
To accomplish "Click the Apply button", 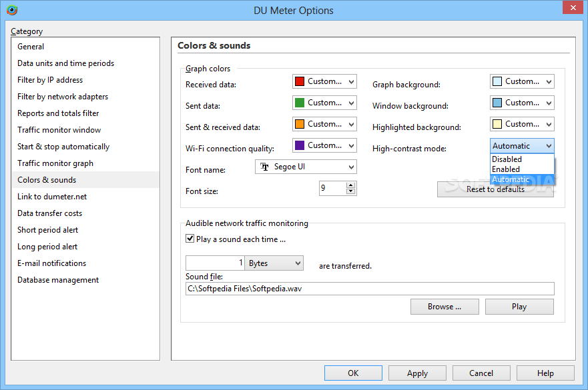I will coord(417,373).
